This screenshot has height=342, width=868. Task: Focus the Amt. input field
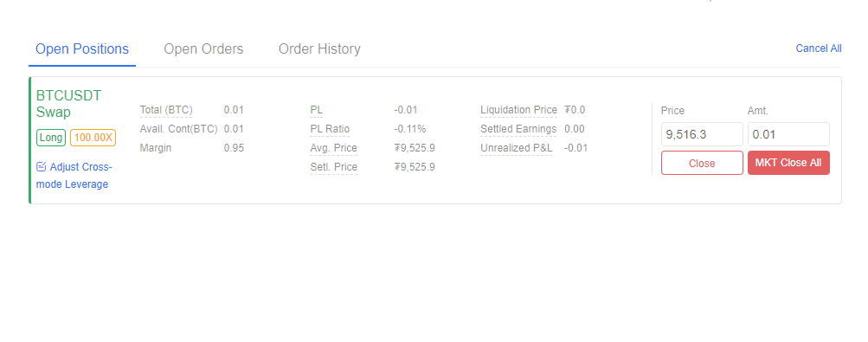click(788, 134)
